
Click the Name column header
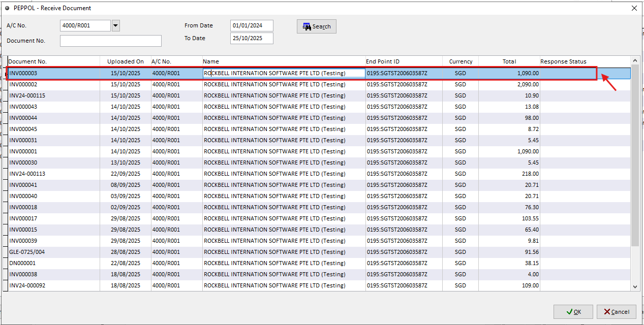point(284,61)
